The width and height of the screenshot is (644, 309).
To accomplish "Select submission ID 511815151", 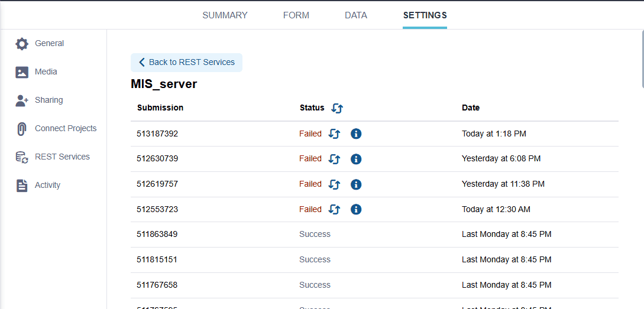I will coord(157,260).
